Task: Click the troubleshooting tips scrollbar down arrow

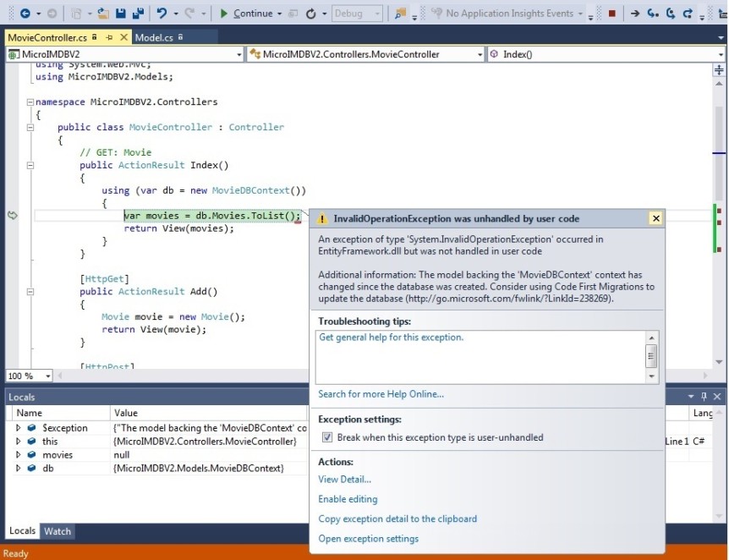Action: tap(651, 376)
